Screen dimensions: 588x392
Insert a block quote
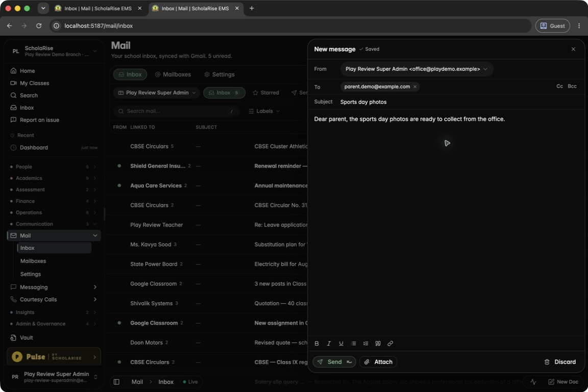(x=378, y=343)
